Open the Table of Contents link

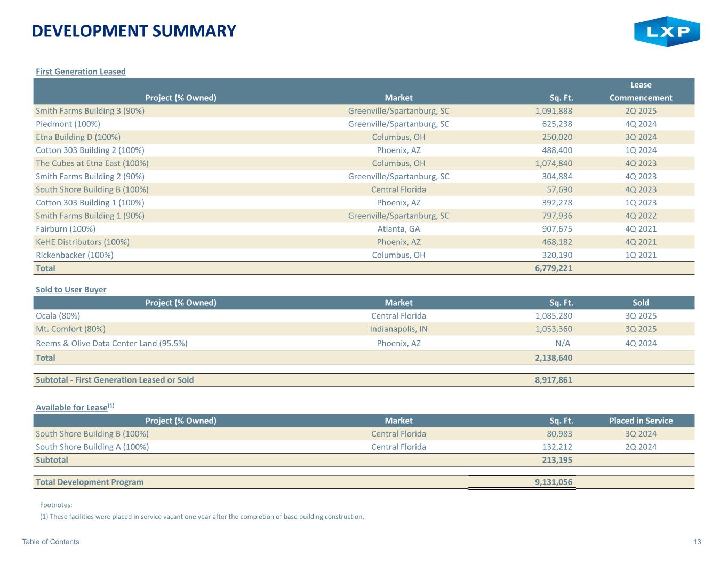pyautogui.click(x=51, y=542)
